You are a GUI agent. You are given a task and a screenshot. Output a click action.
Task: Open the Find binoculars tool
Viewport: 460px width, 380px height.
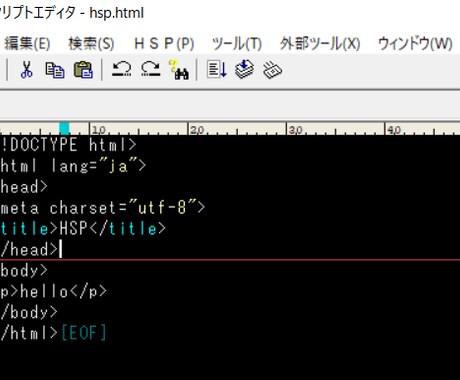pyautogui.click(x=179, y=70)
